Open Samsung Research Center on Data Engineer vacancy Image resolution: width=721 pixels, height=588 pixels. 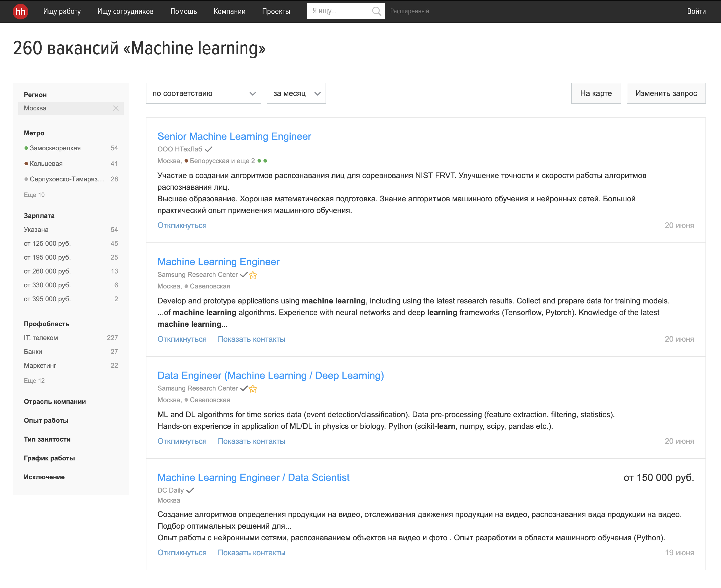[197, 388]
